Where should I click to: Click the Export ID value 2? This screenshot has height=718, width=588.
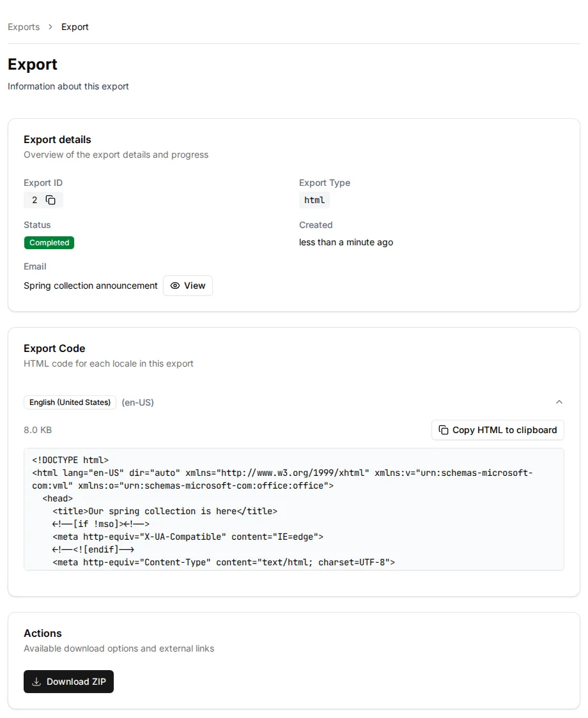(x=35, y=200)
